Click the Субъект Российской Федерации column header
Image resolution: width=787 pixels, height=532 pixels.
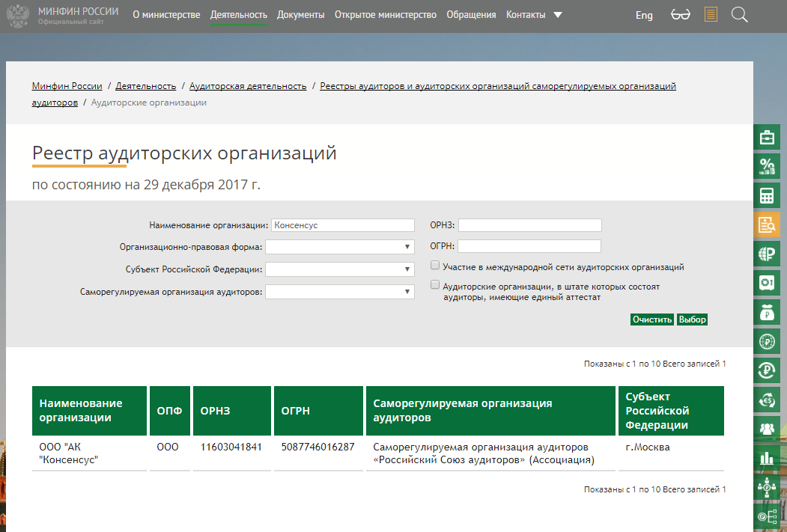[x=671, y=411]
